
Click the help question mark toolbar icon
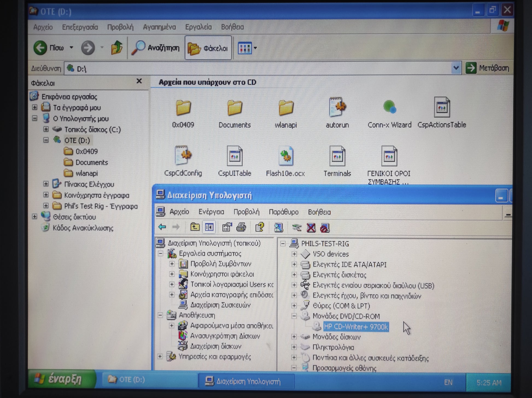259,227
